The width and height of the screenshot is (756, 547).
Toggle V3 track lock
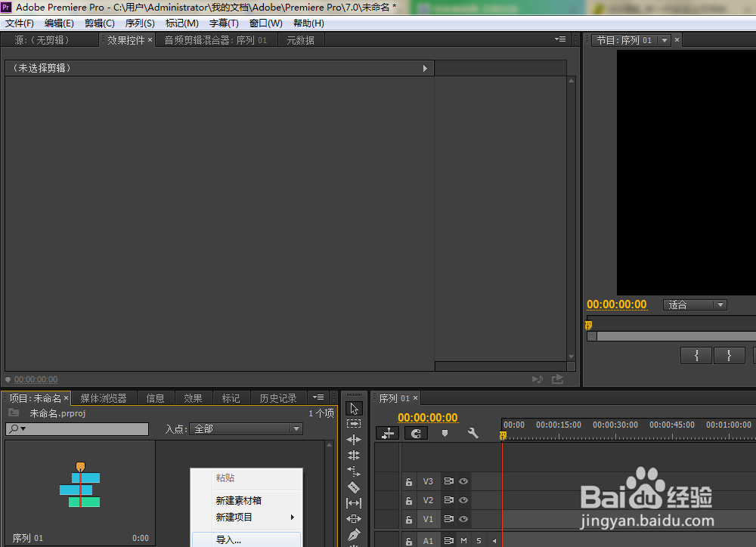point(409,481)
